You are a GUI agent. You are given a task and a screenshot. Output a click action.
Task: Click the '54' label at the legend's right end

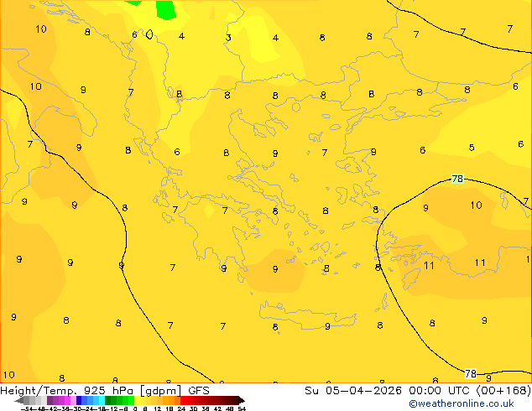pyautogui.click(x=242, y=409)
